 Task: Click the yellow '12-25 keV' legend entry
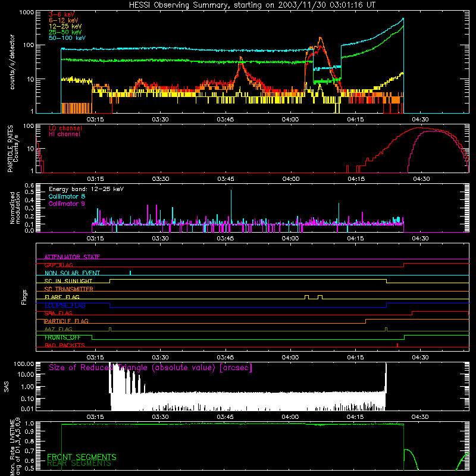click(x=65, y=26)
